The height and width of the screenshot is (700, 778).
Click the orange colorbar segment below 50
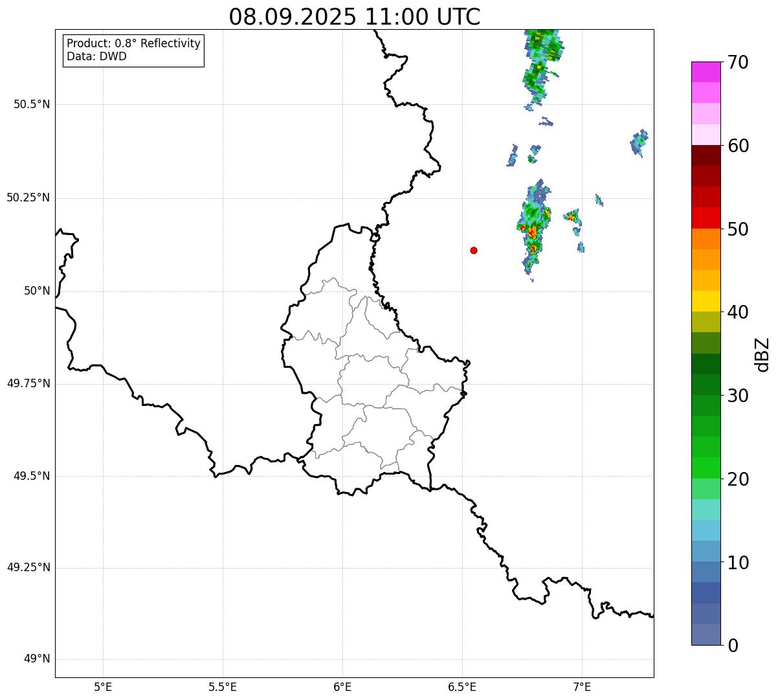[x=706, y=239]
